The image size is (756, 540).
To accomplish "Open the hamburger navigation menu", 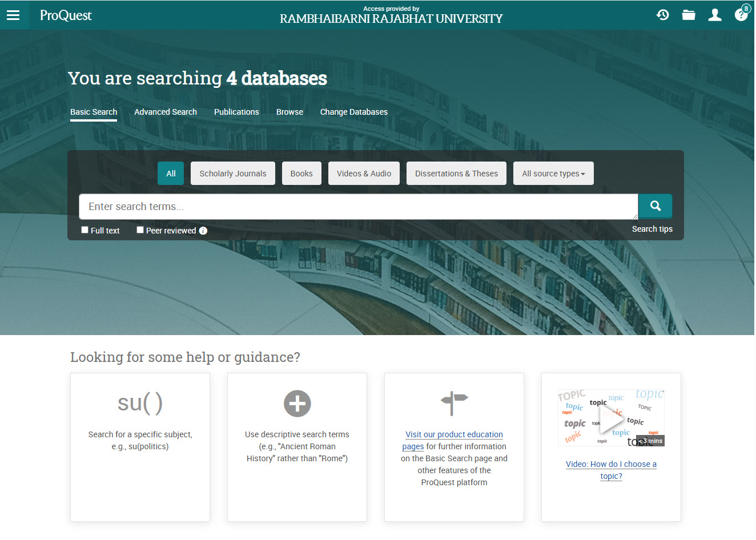I will coord(13,15).
